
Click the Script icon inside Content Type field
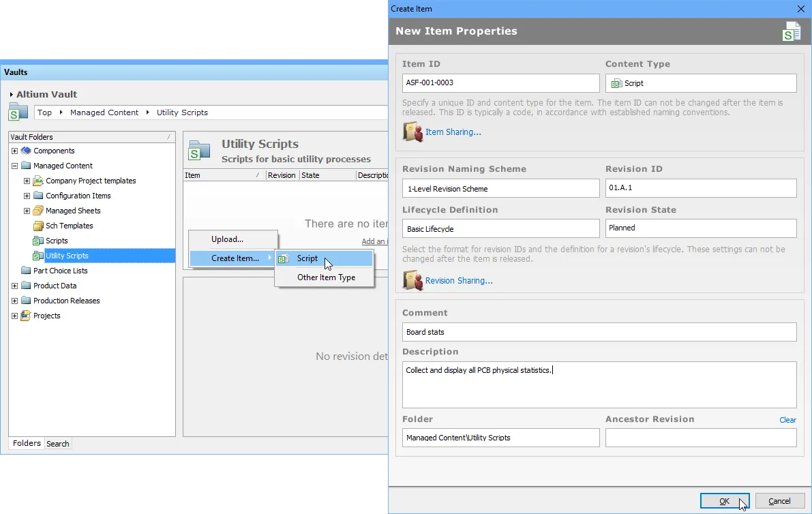click(x=616, y=83)
